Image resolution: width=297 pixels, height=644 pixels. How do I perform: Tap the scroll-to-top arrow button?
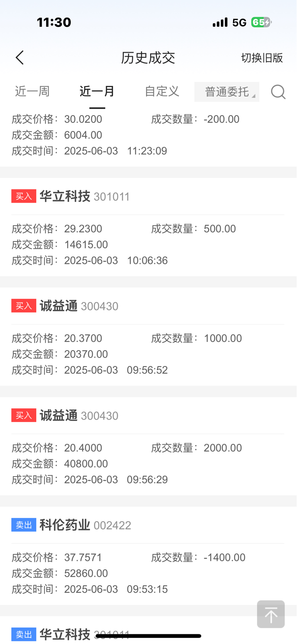point(271,614)
